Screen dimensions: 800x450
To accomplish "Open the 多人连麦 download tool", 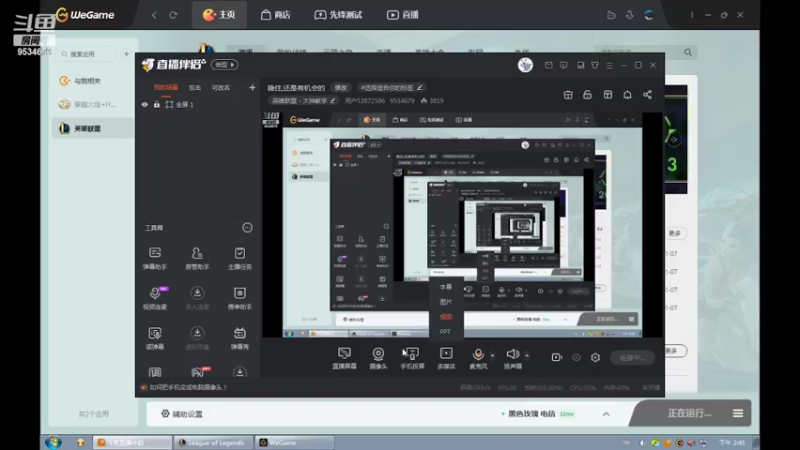I will click(x=197, y=298).
